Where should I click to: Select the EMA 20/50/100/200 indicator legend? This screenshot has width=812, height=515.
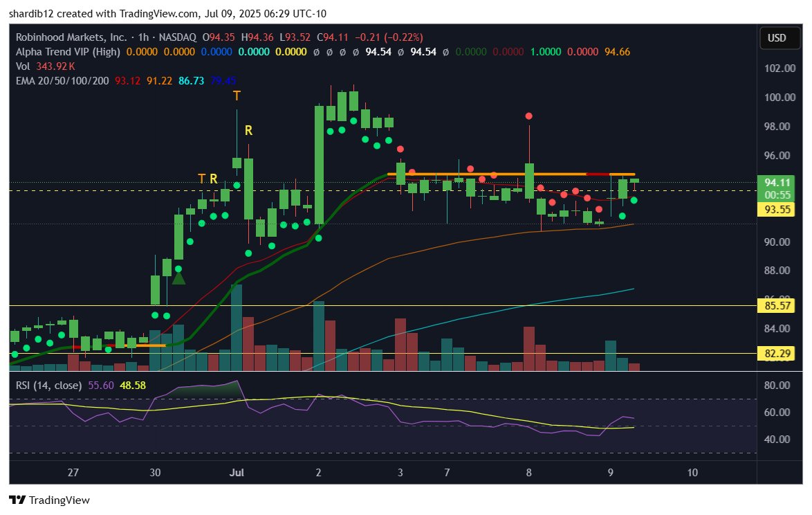(62, 81)
